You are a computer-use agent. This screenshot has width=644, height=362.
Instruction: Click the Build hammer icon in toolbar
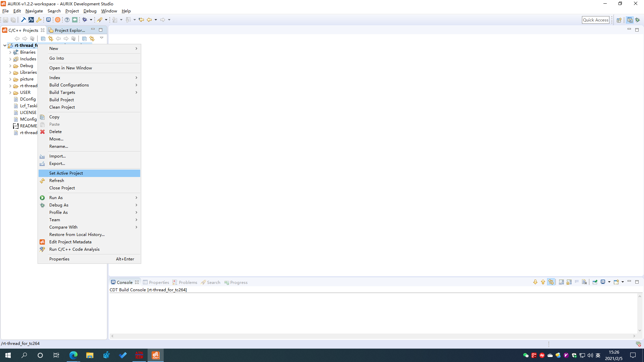click(x=23, y=20)
